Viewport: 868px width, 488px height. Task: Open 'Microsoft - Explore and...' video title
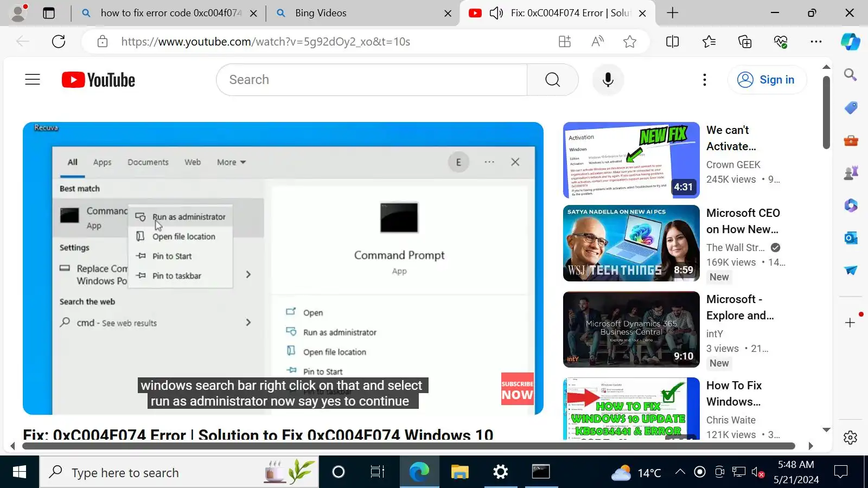click(x=740, y=307)
